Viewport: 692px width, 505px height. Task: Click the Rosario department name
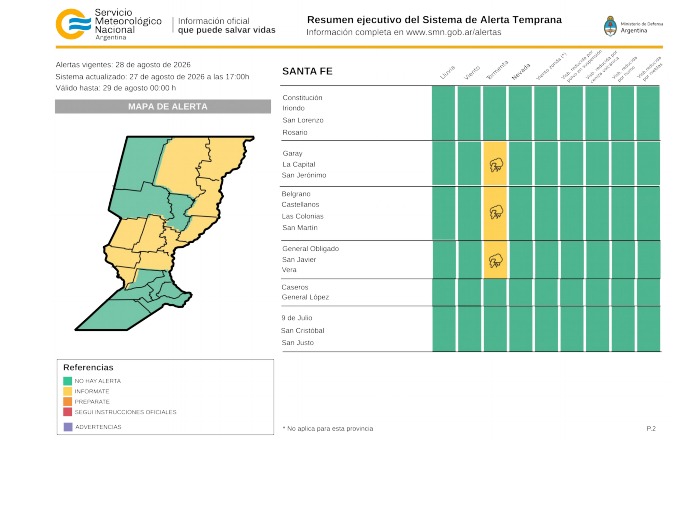[x=295, y=132]
